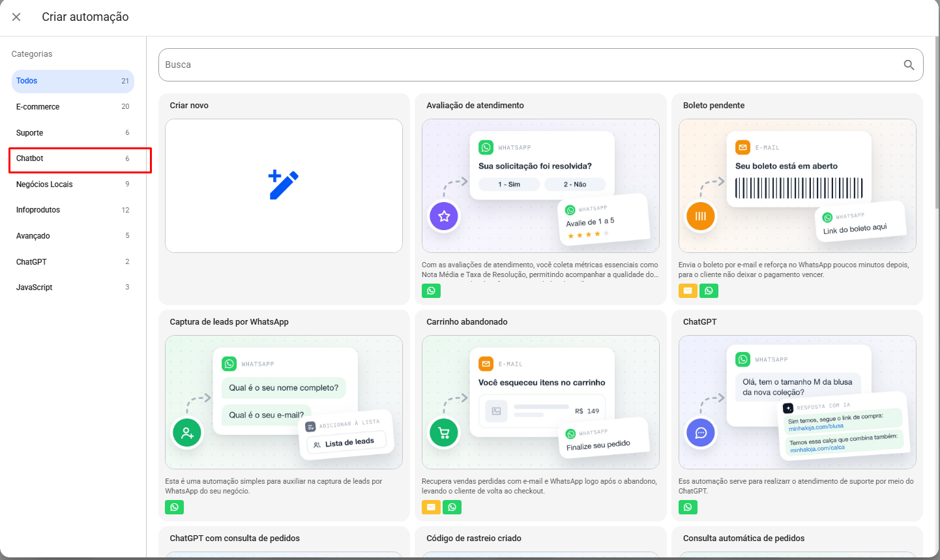The height and width of the screenshot is (560, 940).
Task: Click the magic pencil create-new icon
Action: tap(284, 185)
